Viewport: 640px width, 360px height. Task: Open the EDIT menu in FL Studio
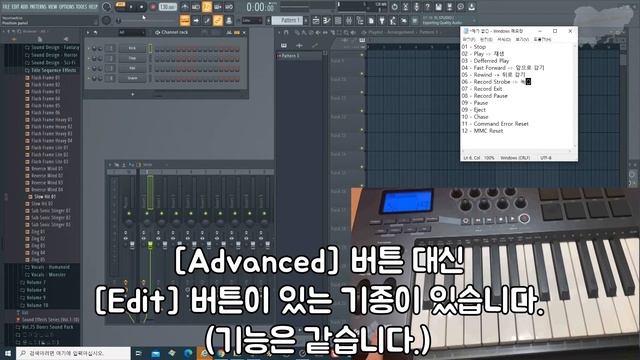pyautogui.click(x=16, y=7)
